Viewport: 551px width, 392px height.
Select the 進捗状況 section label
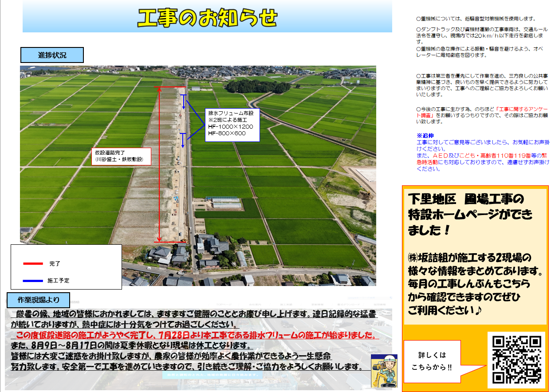52,55
